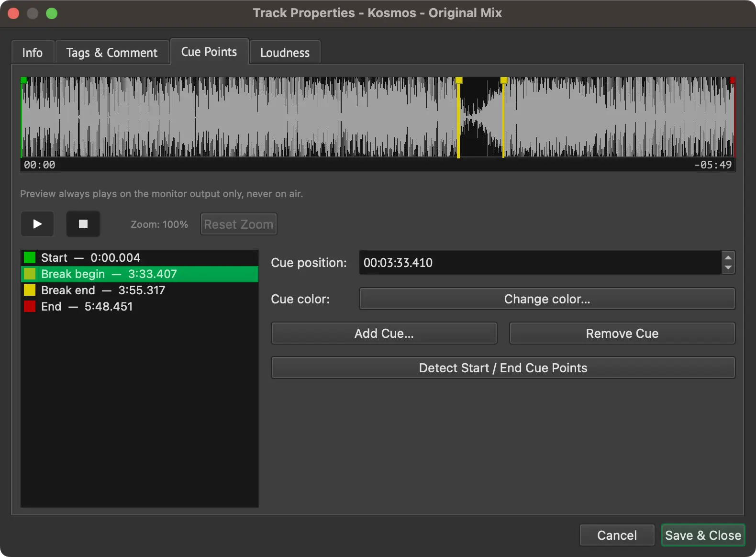Screen dimensions: 756x557
Task: Click the Break end yellow waveform marker
Action: 503,80
